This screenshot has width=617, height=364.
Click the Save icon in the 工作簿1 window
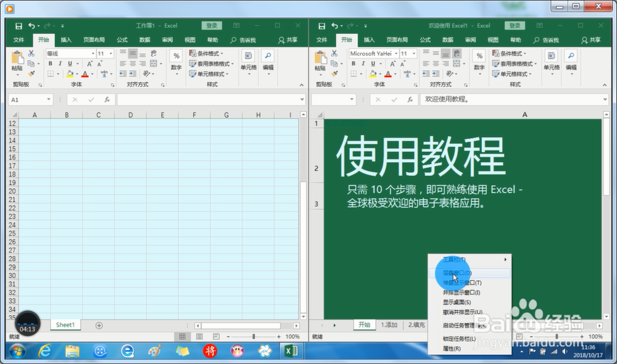pyautogui.click(x=19, y=26)
